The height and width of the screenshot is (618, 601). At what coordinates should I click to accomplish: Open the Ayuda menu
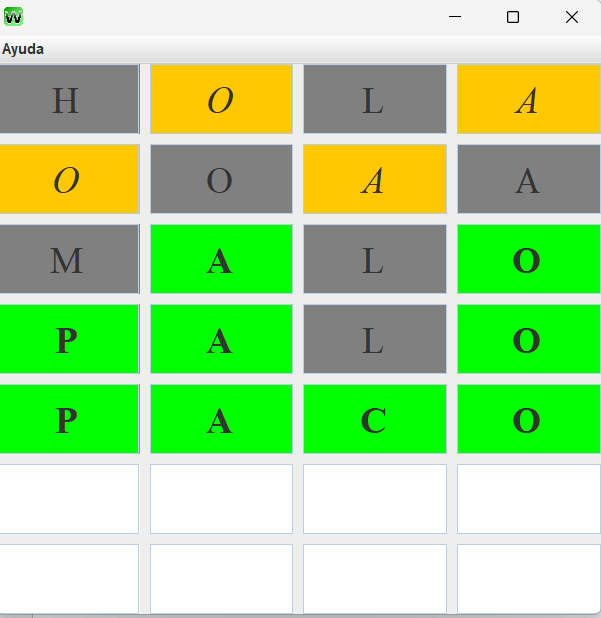tap(23, 49)
